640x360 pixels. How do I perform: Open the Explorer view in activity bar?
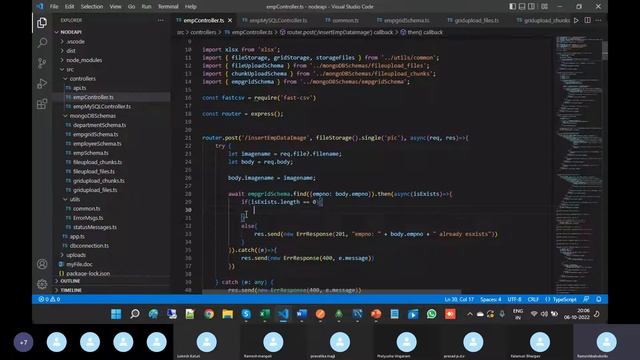pos(42,23)
